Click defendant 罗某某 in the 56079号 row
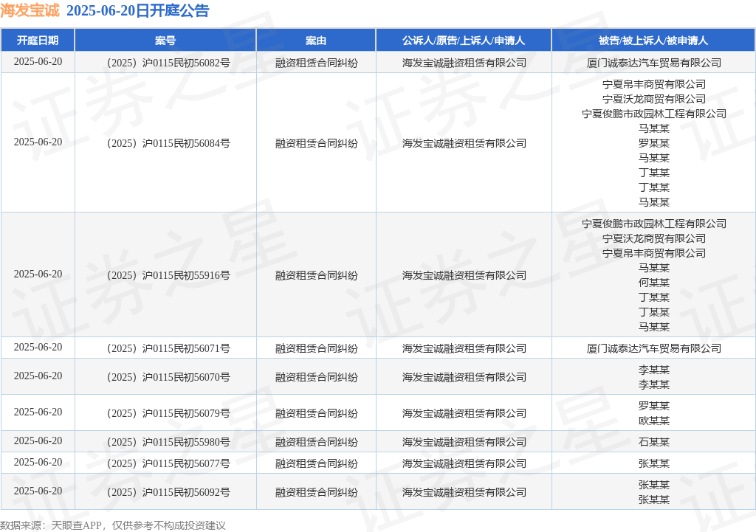The width and height of the screenshot is (756, 532). [654, 406]
